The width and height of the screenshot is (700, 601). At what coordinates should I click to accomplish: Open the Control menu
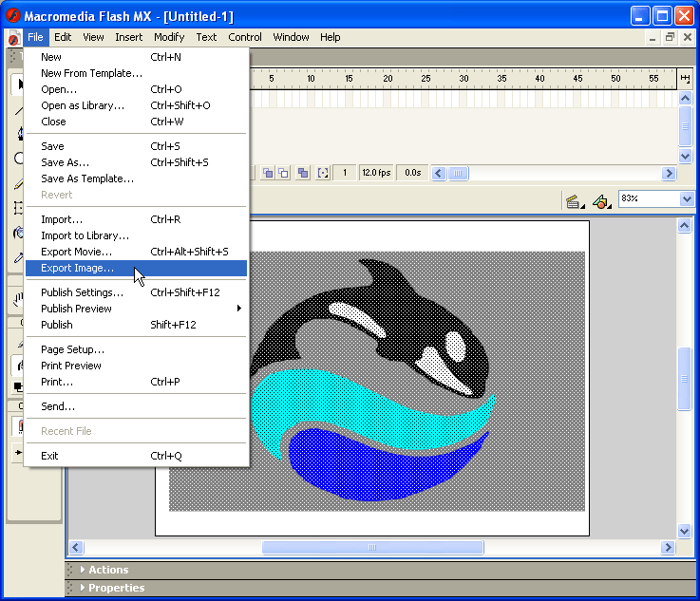[x=245, y=37]
